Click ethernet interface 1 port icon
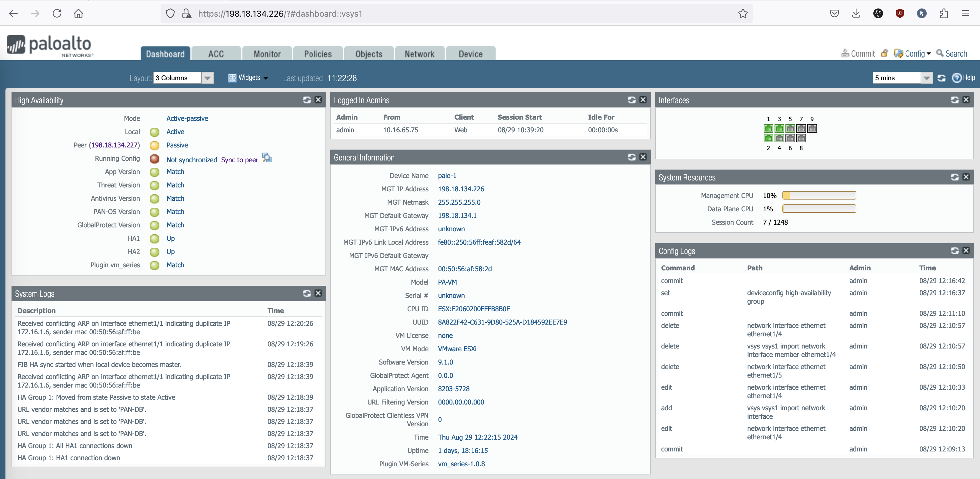980x479 pixels. tap(768, 128)
